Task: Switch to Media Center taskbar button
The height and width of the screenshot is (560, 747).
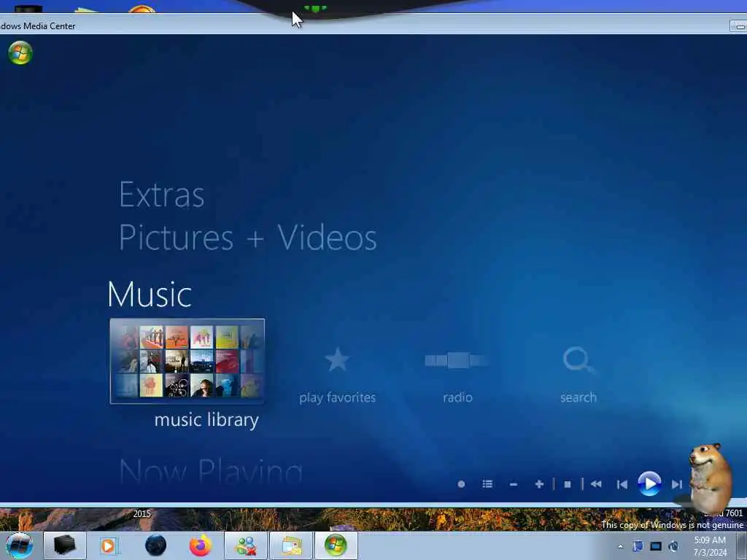Action: coord(336,545)
